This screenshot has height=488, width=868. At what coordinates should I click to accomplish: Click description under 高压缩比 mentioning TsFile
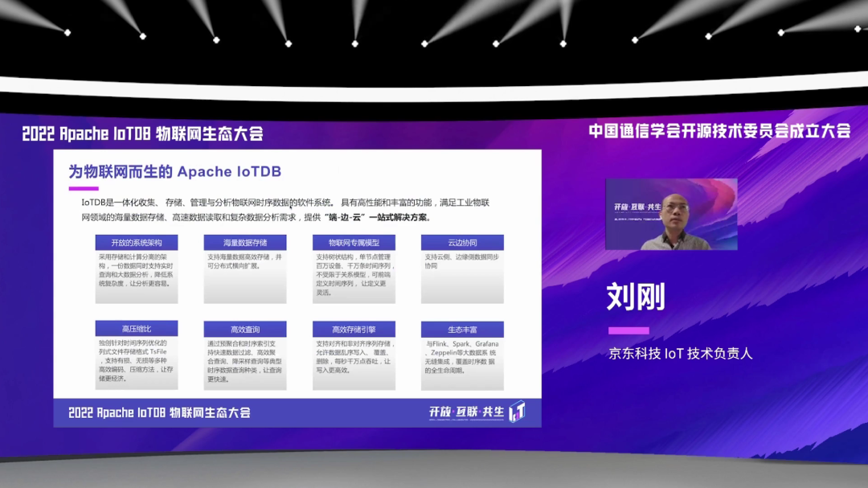136,361
